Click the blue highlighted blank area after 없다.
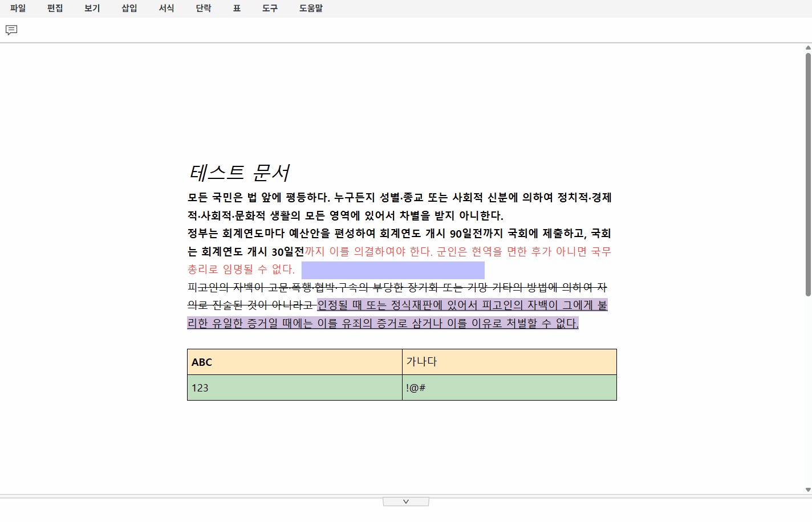This screenshot has width=812, height=522. coord(393,270)
